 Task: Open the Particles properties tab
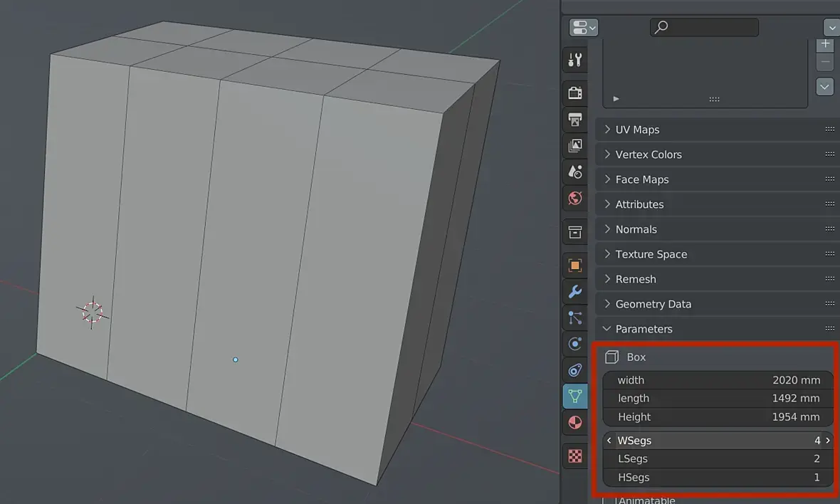coord(574,317)
